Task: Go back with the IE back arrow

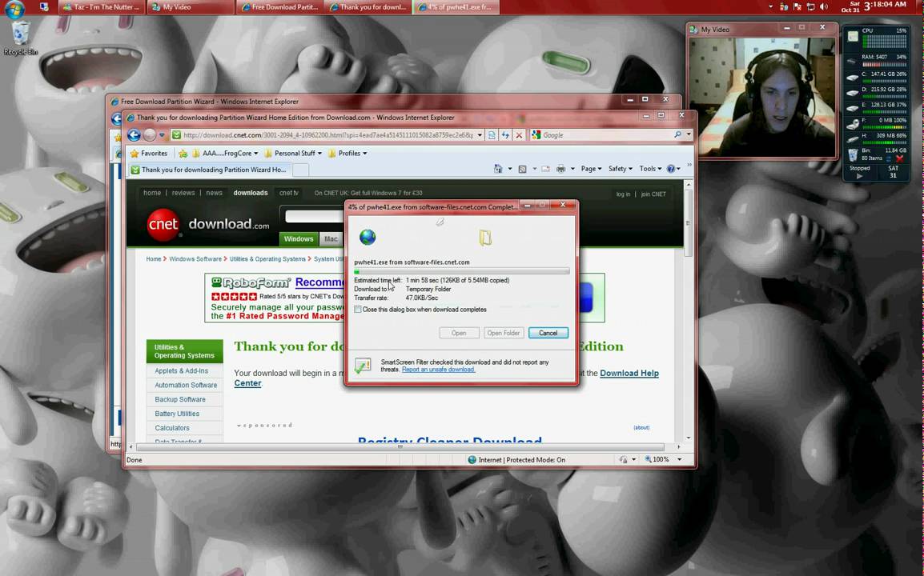Action: (134, 135)
